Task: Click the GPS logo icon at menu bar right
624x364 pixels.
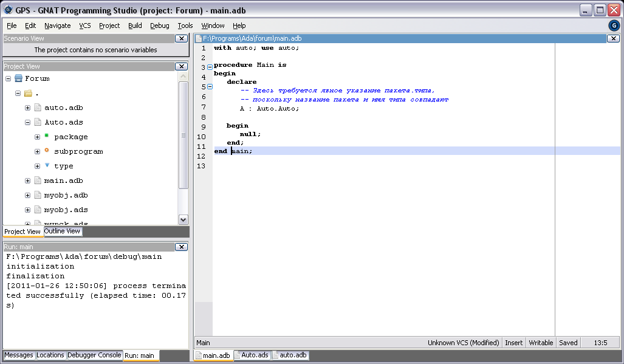Action: tap(614, 26)
